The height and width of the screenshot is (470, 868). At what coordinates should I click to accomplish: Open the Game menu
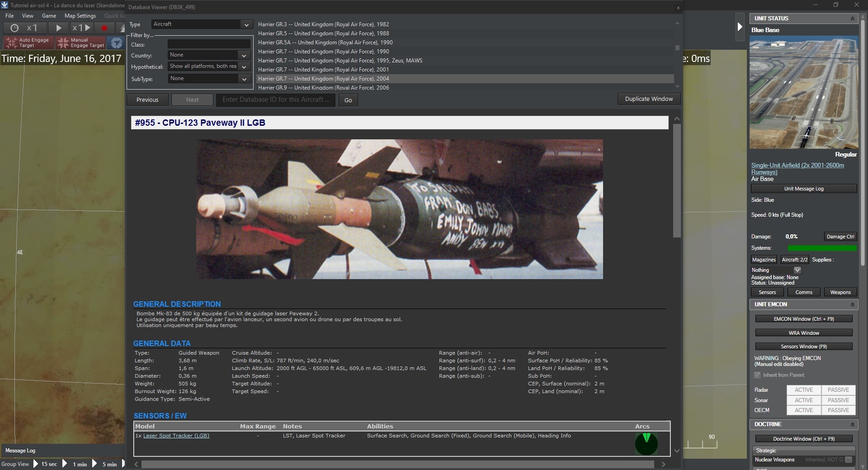coord(49,15)
